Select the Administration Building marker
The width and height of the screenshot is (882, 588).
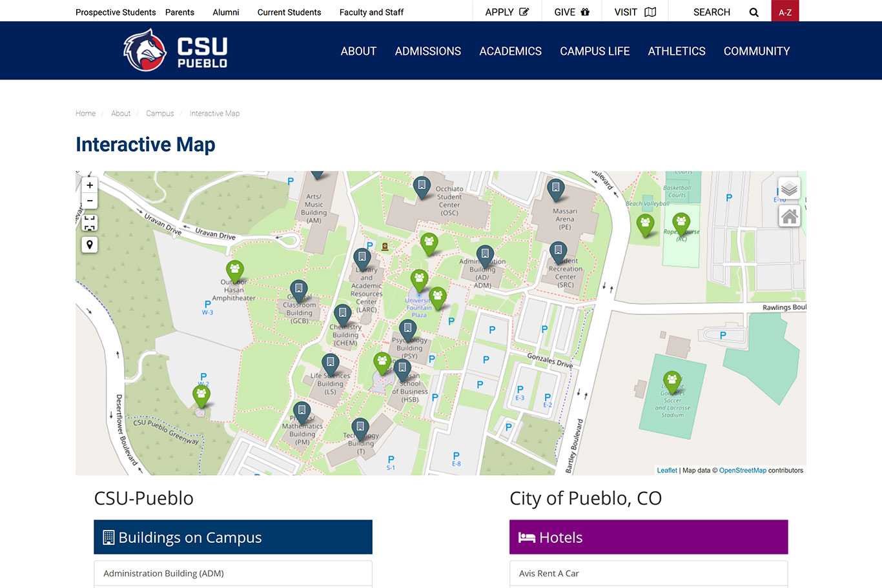pyautogui.click(x=485, y=256)
